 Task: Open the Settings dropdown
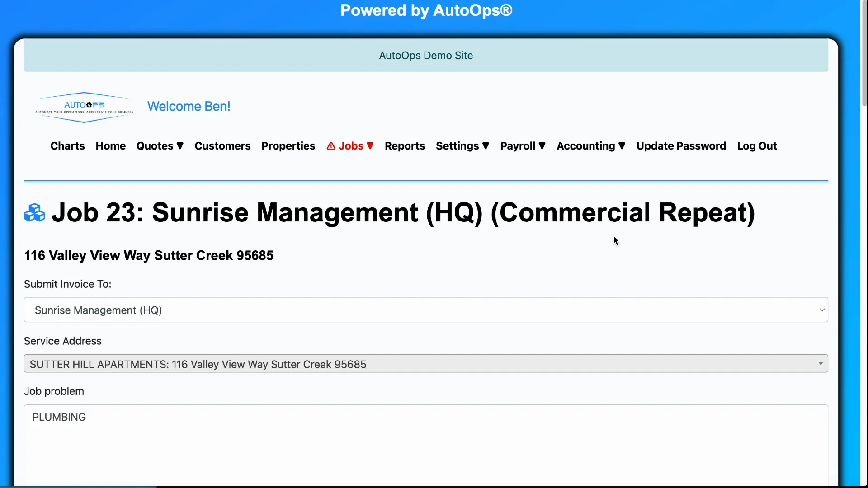point(462,145)
